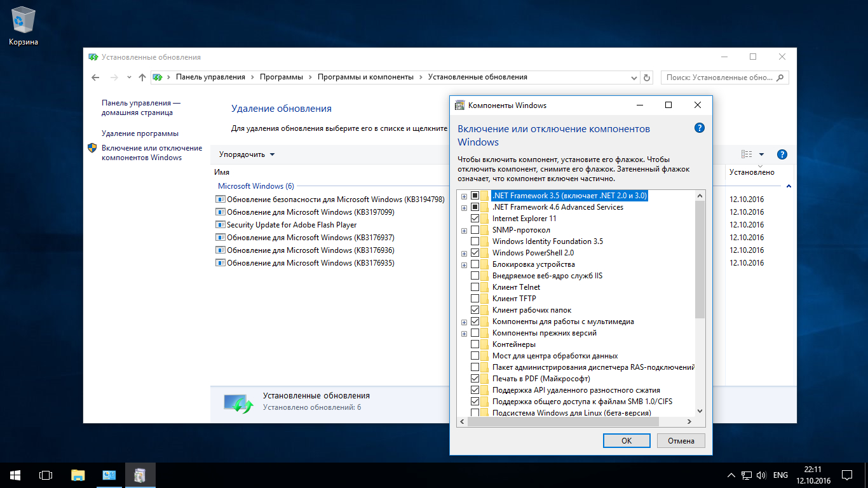Uncheck Поддержка общего доступа к файлам SMB 1.0/CIFS
The width and height of the screenshot is (868, 488).
pos(475,402)
